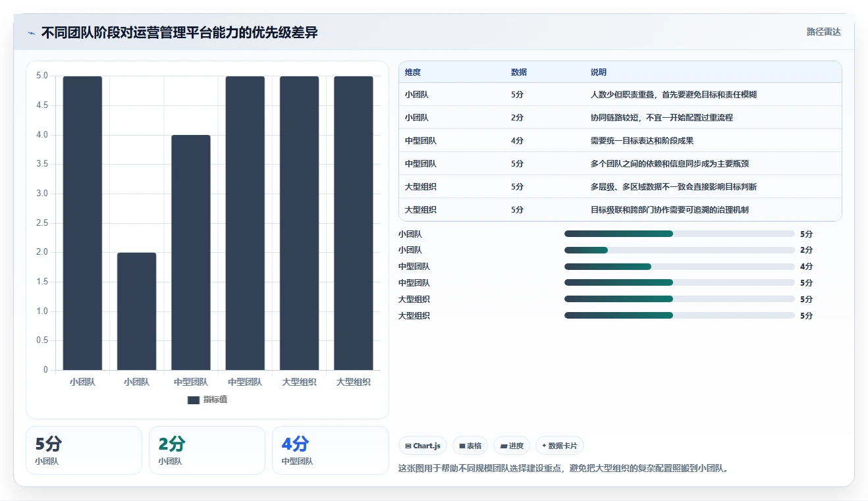Viewport: 868px width, 501px height.
Task: Click the 4分 value beside the progress bars
Action: pos(806,267)
